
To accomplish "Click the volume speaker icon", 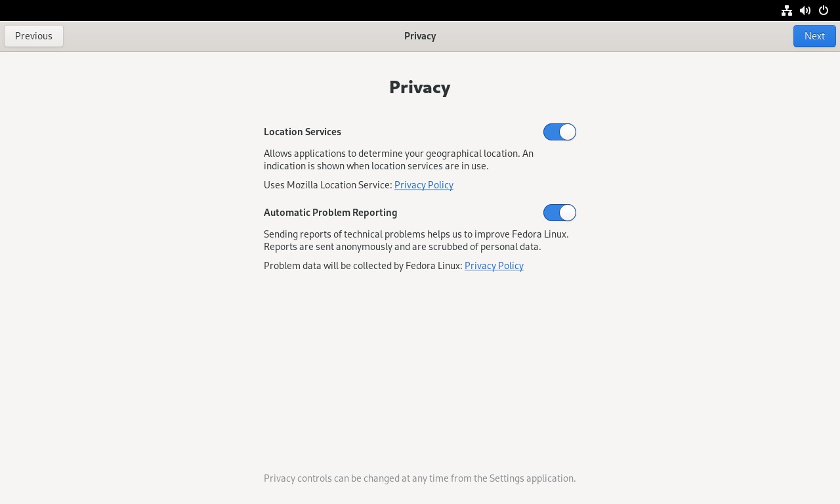I will [805, 10].
